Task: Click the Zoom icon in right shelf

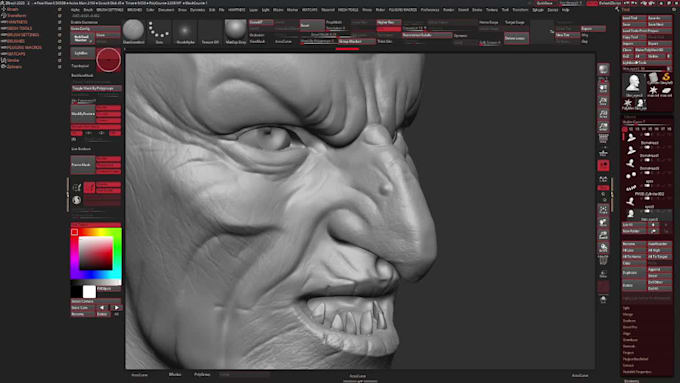Action: click(x=603, y=101)
